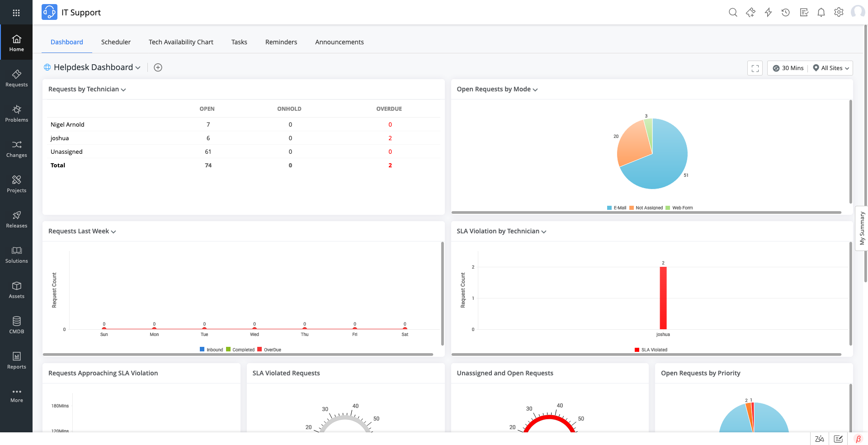
Task: Go to the Assets module
Action: (x=16, y=289)
